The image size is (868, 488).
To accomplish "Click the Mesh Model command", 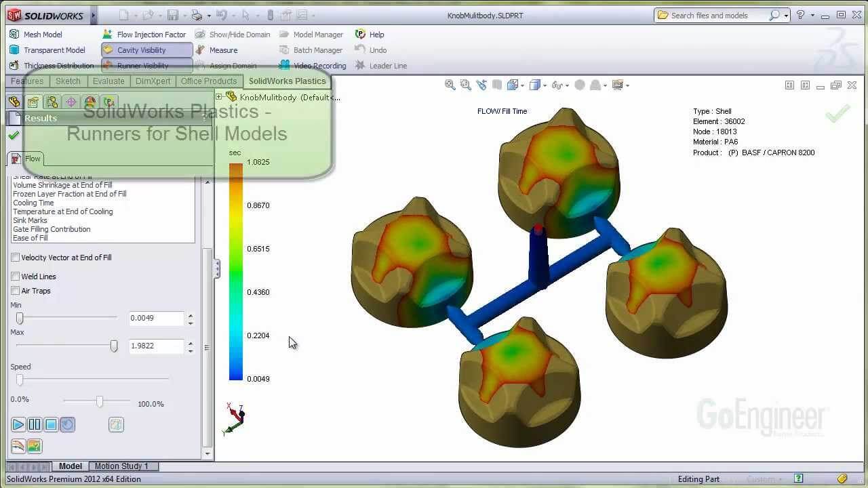I will point(35,35).
